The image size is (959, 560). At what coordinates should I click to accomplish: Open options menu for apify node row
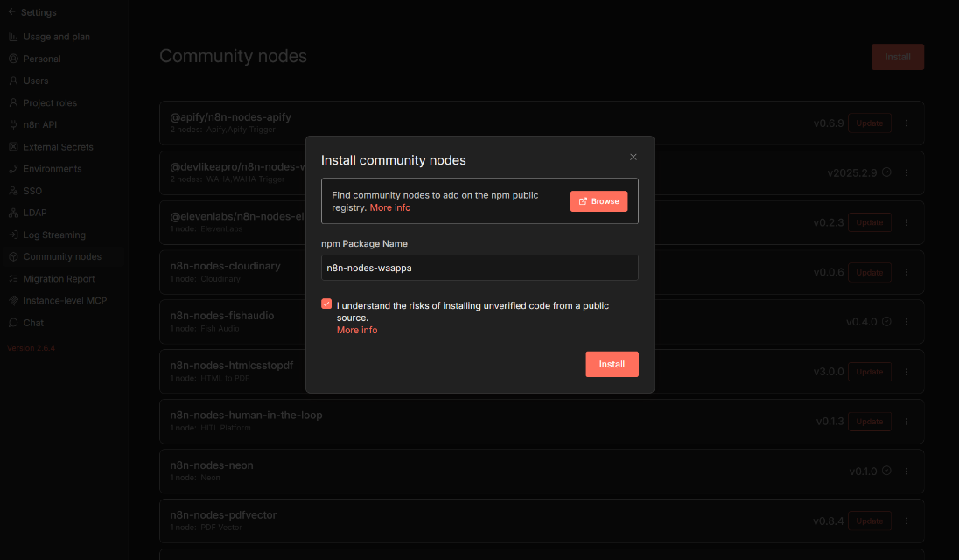(906, 122)
